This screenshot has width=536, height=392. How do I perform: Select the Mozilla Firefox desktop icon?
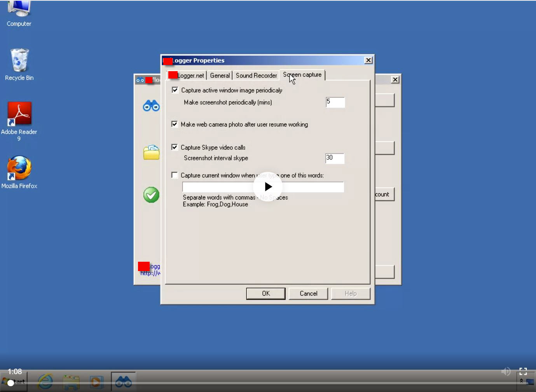(19, 172)
